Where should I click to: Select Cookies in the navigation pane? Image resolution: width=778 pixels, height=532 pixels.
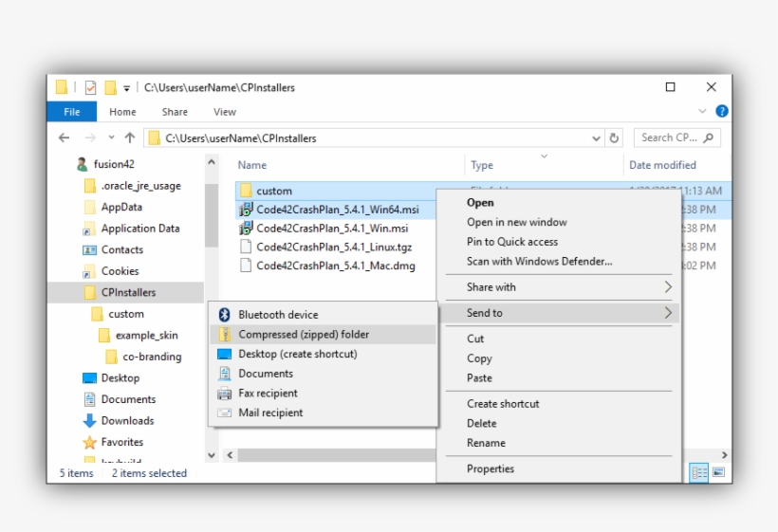120,271
